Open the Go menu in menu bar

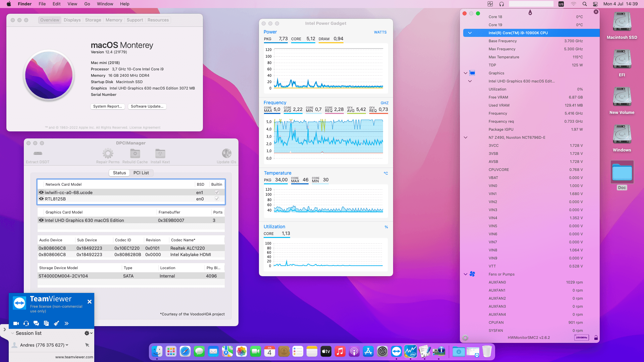point(87,4)
